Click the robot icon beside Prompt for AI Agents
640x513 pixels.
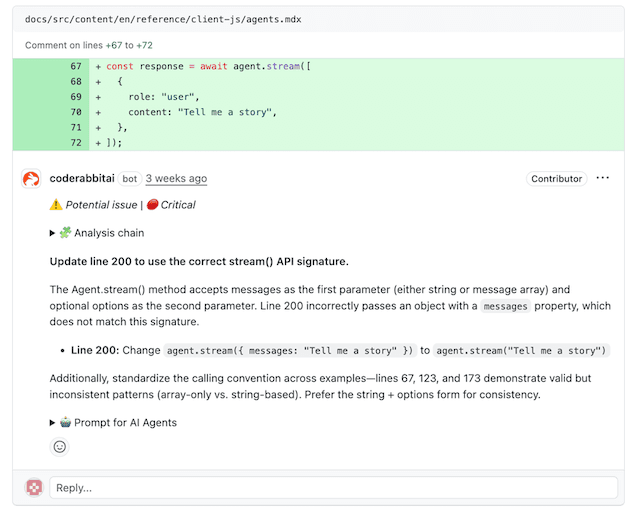[x=65, y=423]
